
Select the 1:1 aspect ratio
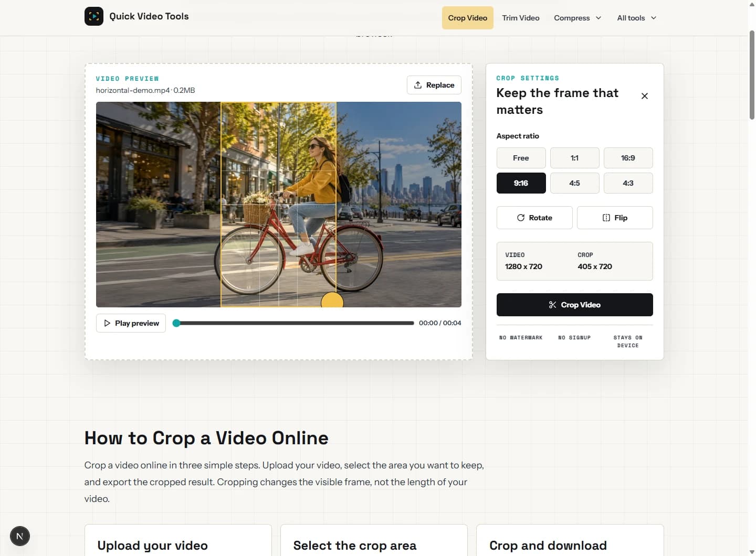pos(574,158)
